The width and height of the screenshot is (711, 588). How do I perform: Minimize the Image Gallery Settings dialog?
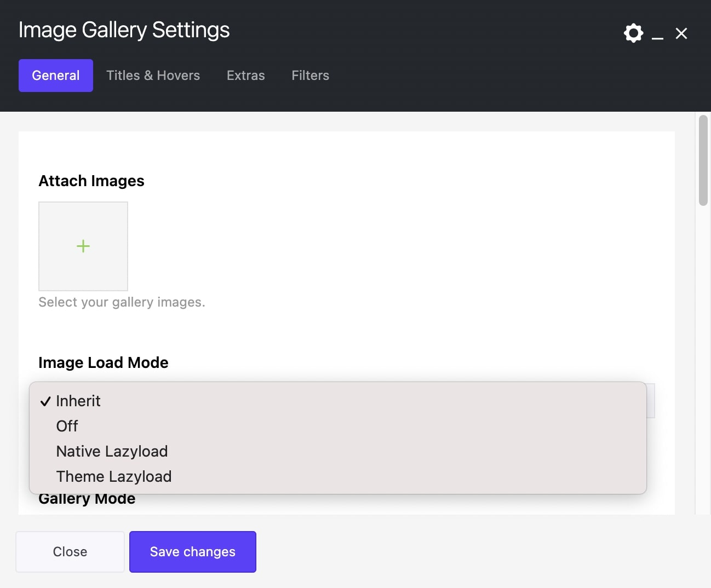coord(657,34)
